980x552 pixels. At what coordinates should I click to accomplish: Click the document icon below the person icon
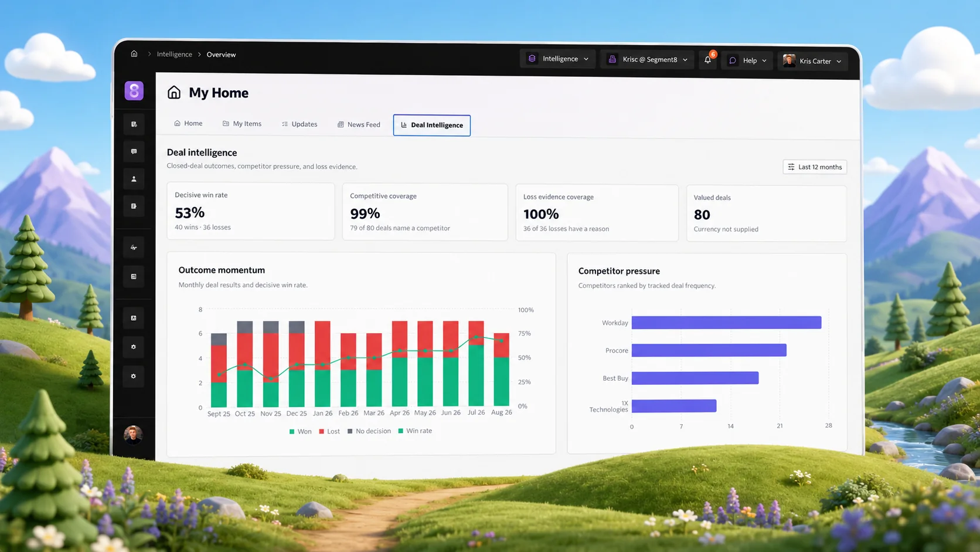pyautogui.click(x=134, y=206)
